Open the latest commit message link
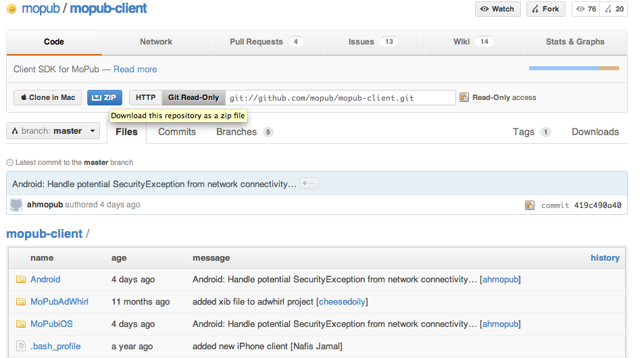Image resolution: width=644 pixels, height=358 pixels. [154, 184]
